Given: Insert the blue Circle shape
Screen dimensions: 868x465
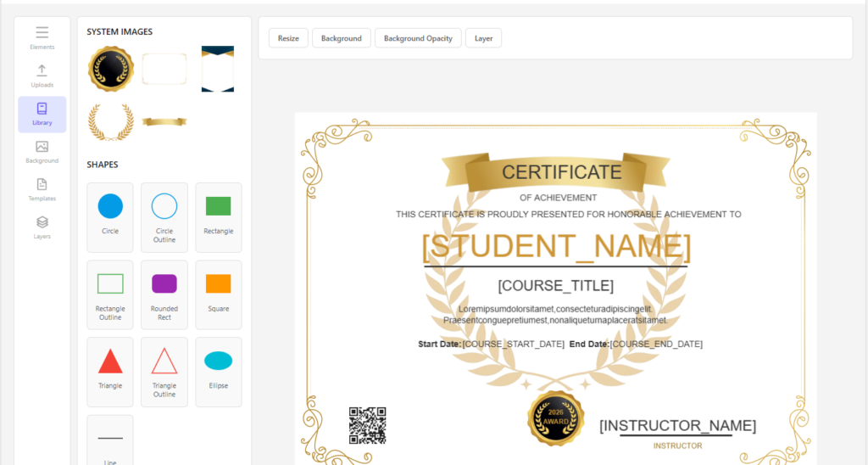Looking at the screenshot, I should 110,216.
